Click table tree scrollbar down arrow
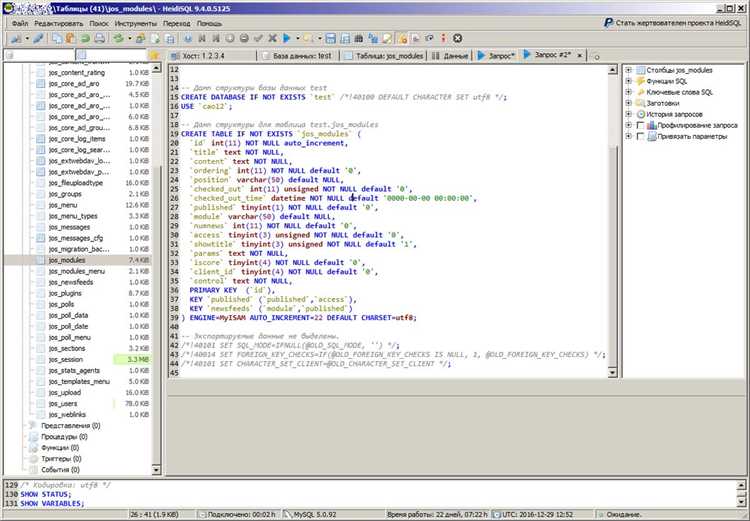 (x=156, y=470)
